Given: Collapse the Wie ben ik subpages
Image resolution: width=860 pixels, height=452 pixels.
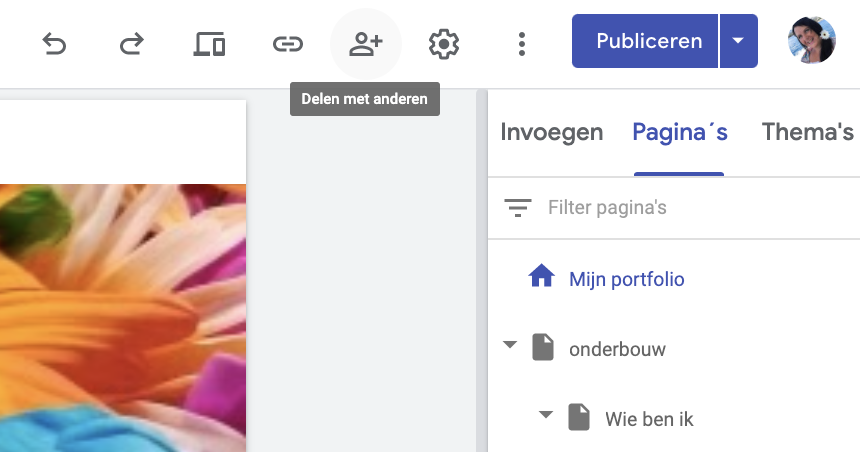Looking at the screenshot, I should [546, 415].
